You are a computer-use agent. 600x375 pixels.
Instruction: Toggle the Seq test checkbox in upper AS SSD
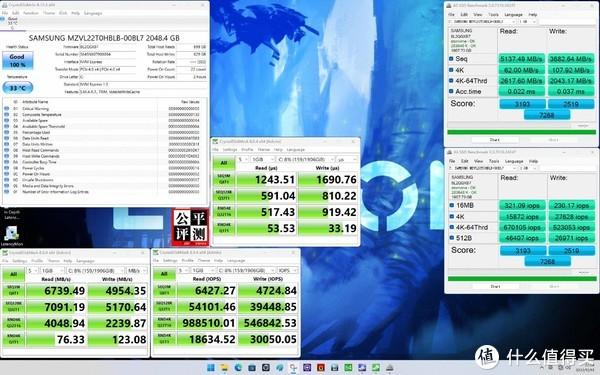(451, 59)
